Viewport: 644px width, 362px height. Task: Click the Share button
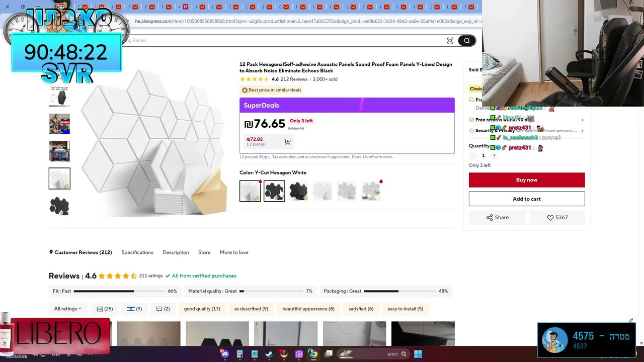point(497,218)
